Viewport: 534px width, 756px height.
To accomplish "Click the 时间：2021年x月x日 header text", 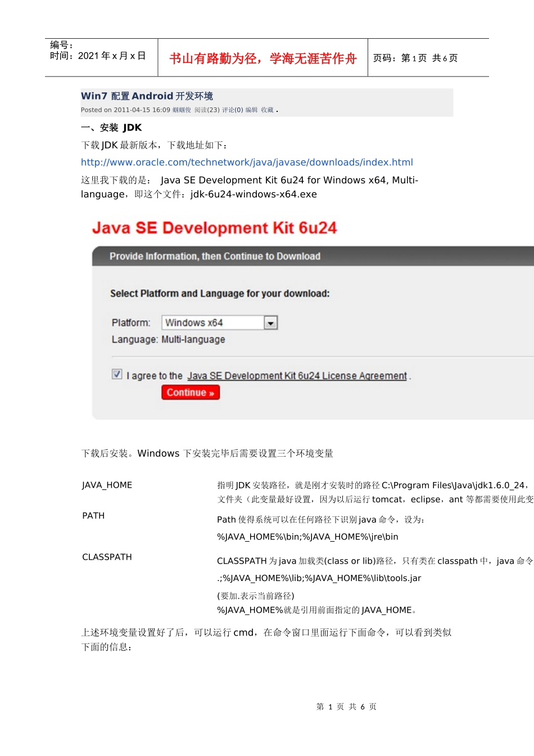I will pyautogui.click(x=98, y=56).
